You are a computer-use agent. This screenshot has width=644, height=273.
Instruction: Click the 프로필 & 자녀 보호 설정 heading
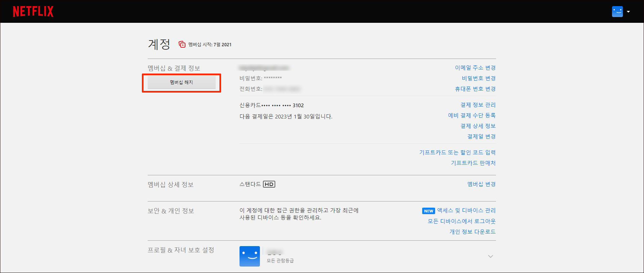point(181,250)
